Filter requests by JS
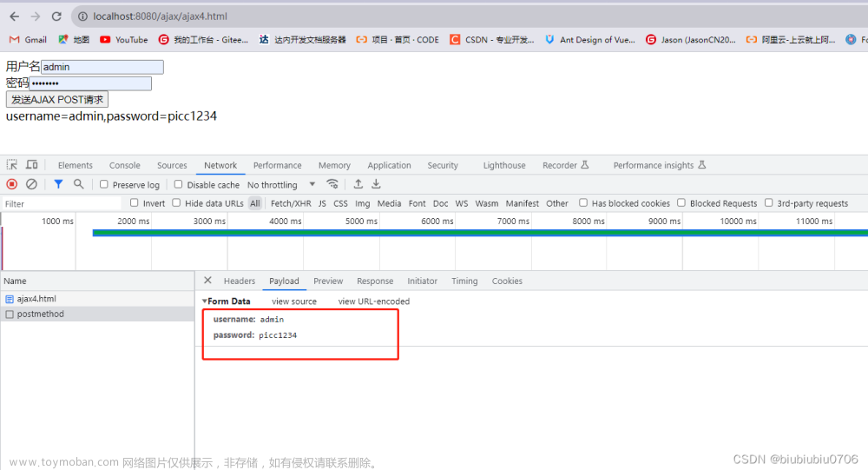The image size is (868, 470). [x=322, y=203]
